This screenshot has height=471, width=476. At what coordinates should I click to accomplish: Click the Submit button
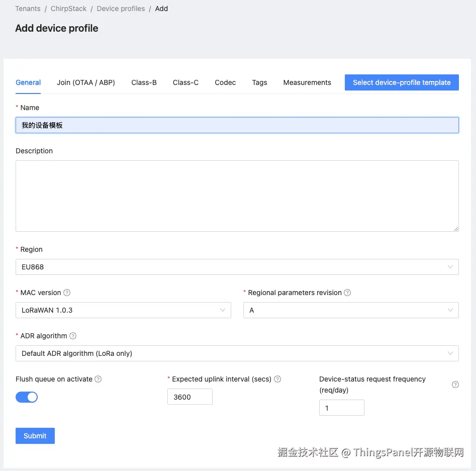35,436
